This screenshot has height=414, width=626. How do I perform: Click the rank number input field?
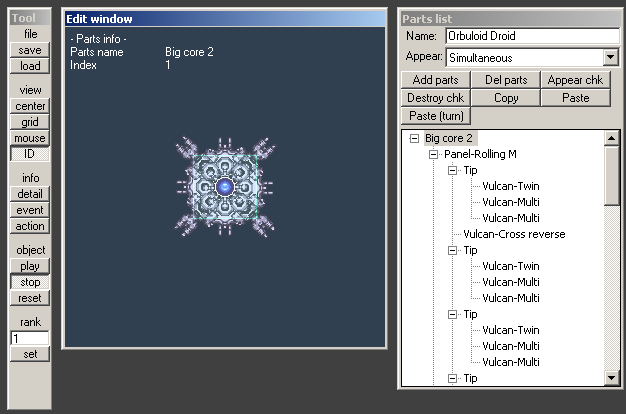pyautogui.click(x=30, y=338)
